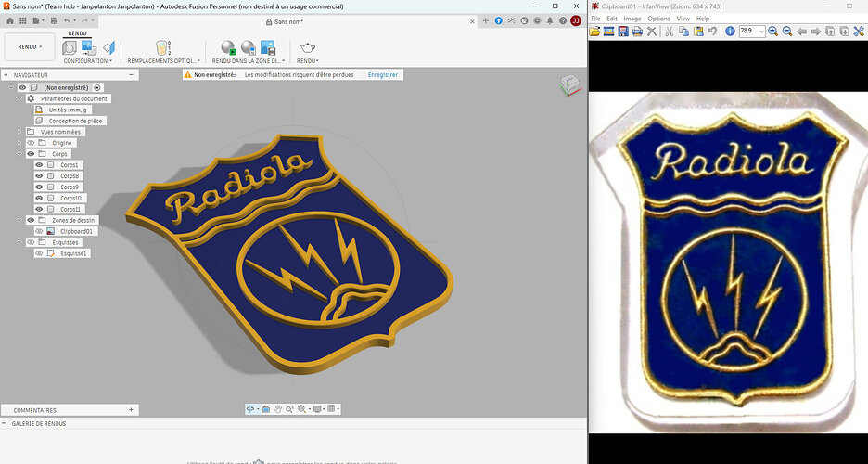Click IrfanView image information icon
Viewport: 868px width, 464px height.
pos(730,32)
